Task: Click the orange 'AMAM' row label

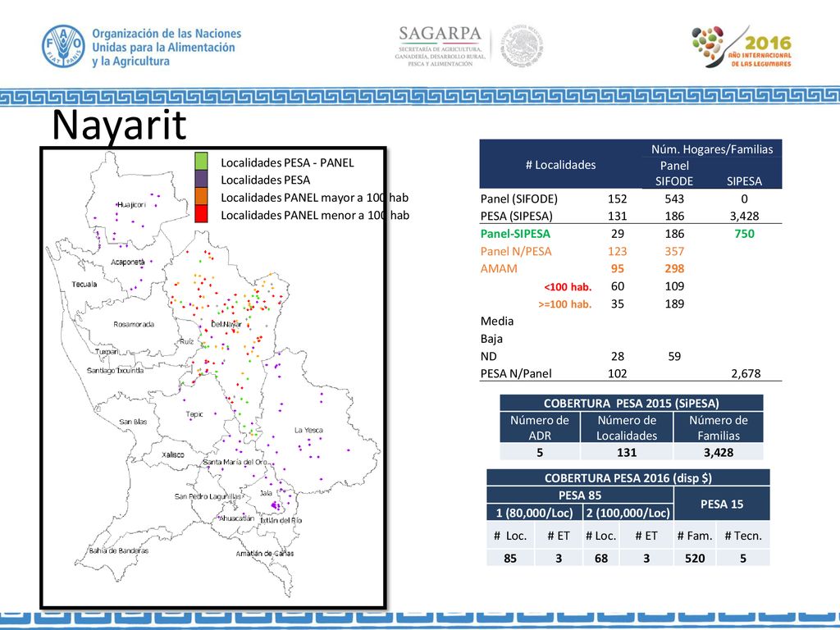Action: point(499,268)
